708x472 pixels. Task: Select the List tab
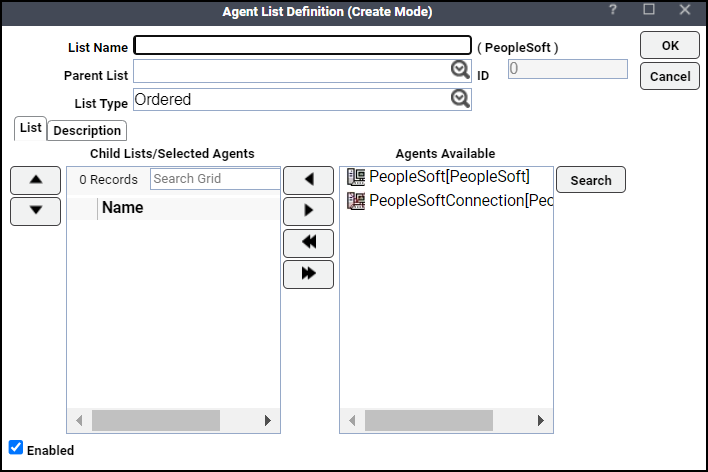30,128
